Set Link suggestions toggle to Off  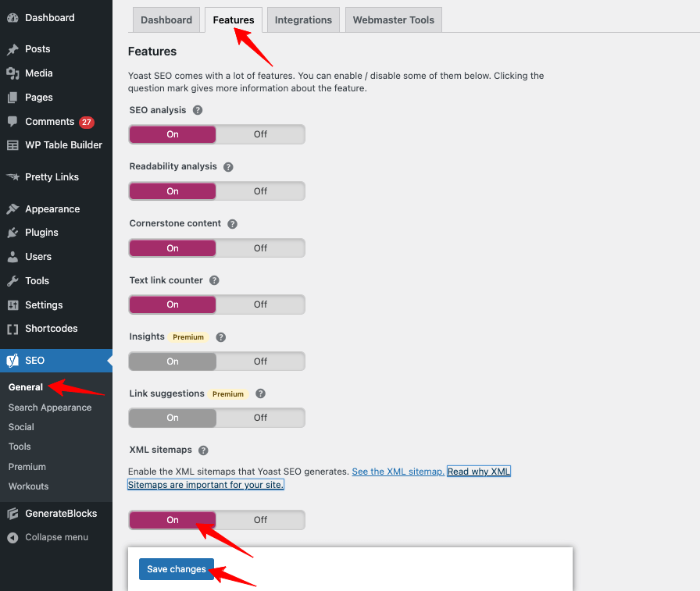coord(260,418)
